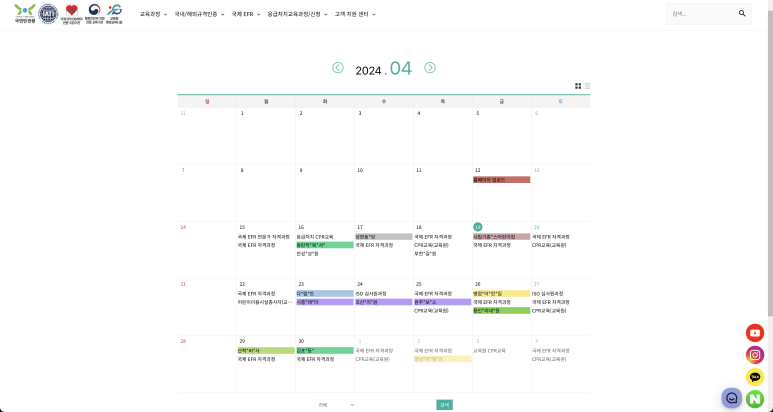
Task: Go to next month with right arrow
Action: coord(430,68)
